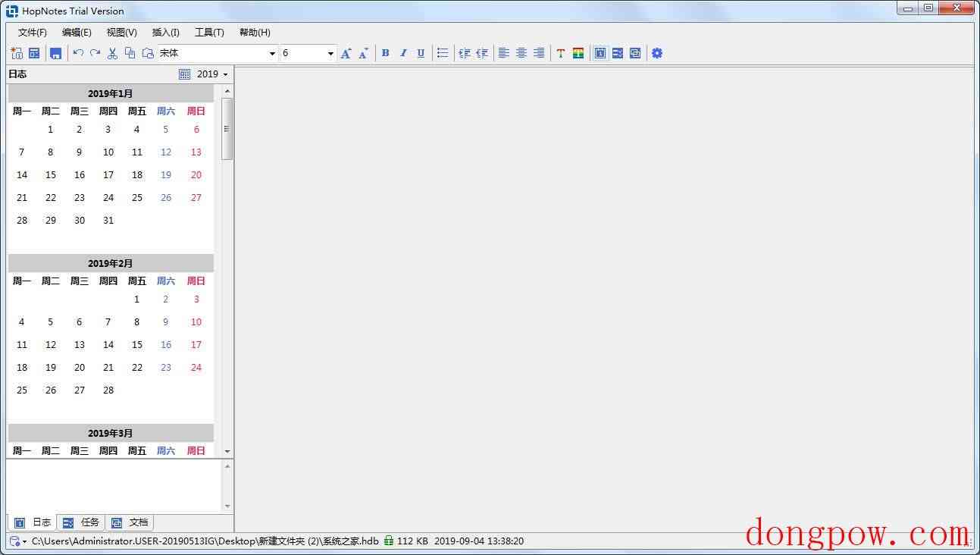Click the database file path in status bar
980x555 pixels.
[x=205, y=541]
